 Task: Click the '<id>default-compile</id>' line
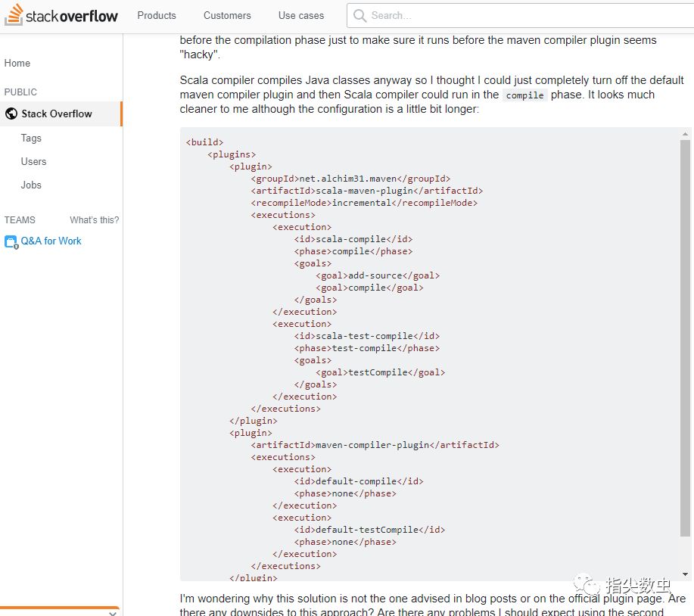pos(359,481)
